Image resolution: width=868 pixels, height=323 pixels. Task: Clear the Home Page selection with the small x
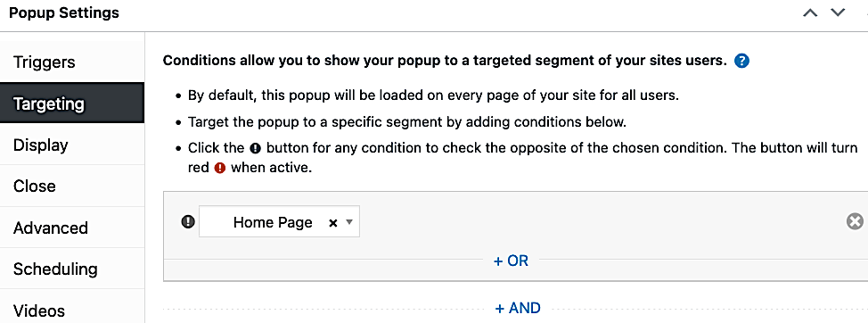click(x=332, y=223)
